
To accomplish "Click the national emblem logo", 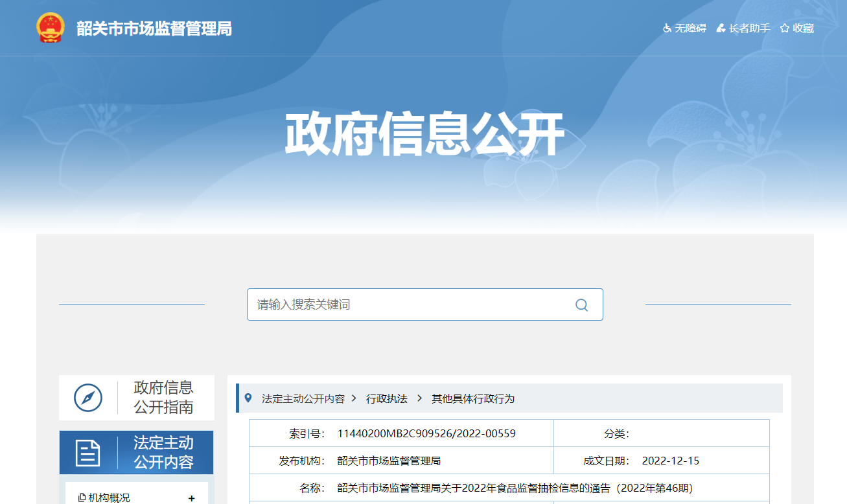I will click(x=50, y=29).
